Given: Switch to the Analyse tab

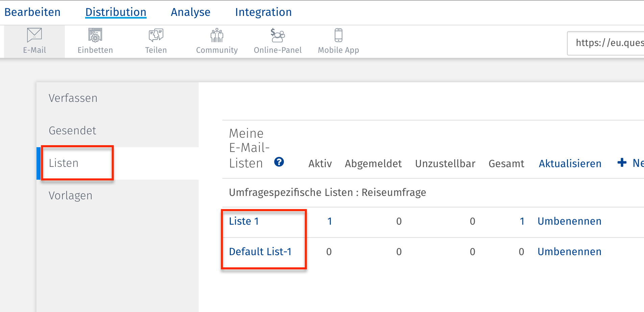Looking at the screenshot, I should (191, 12).
